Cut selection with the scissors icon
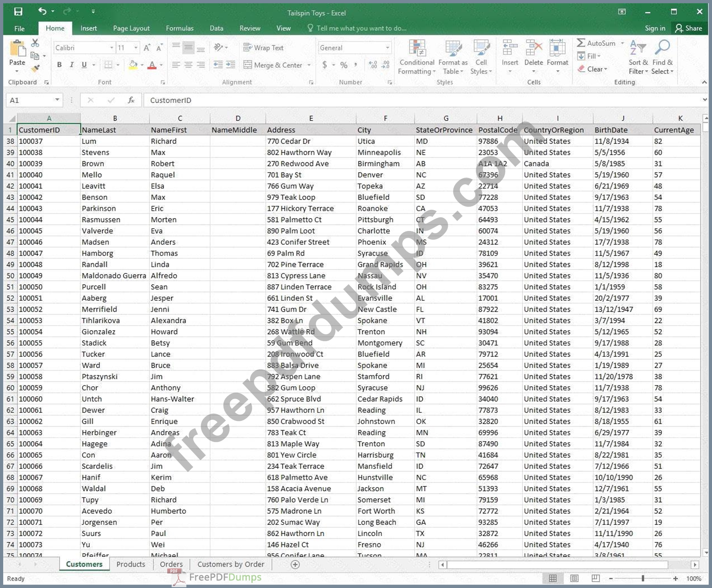This screenshot has width=712, height=588. tap(35, 43)
